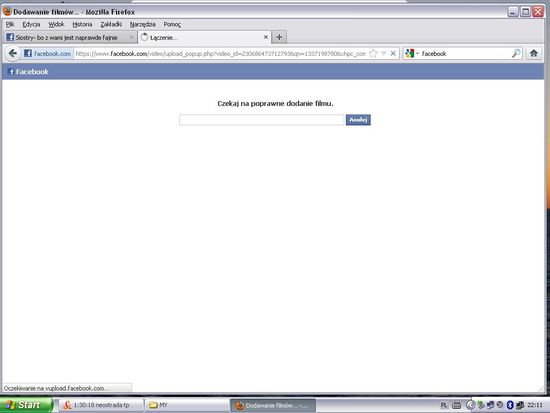The image size is (550, 413).
Task: Close the 'Łączenie...' tab
Action: 266,37
